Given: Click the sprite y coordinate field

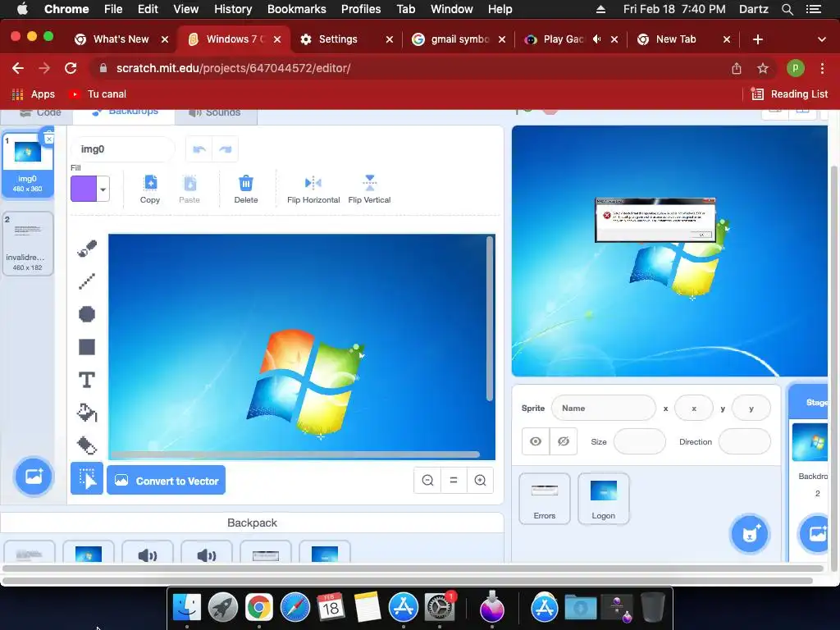Looking at the screenshot, I should 751,409.
